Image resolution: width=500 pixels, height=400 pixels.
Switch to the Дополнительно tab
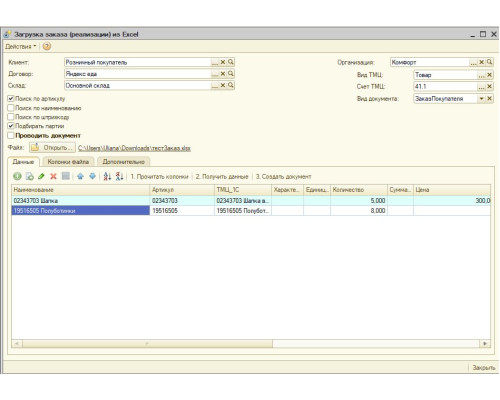(x=124, y=162)
